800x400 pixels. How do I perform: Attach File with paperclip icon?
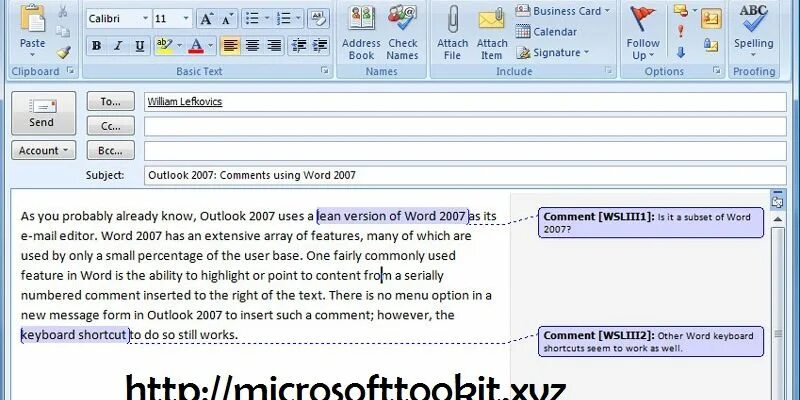point(452,33)
